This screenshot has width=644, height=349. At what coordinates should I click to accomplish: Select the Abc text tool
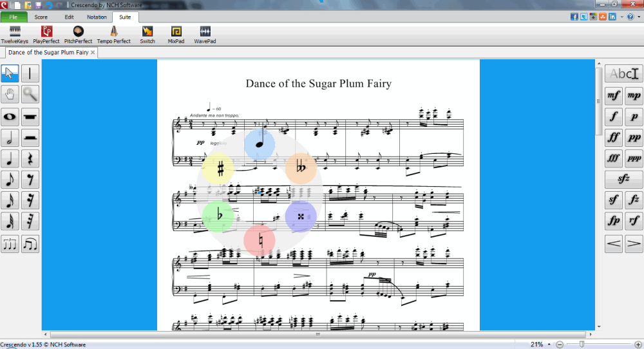(623, 74)
